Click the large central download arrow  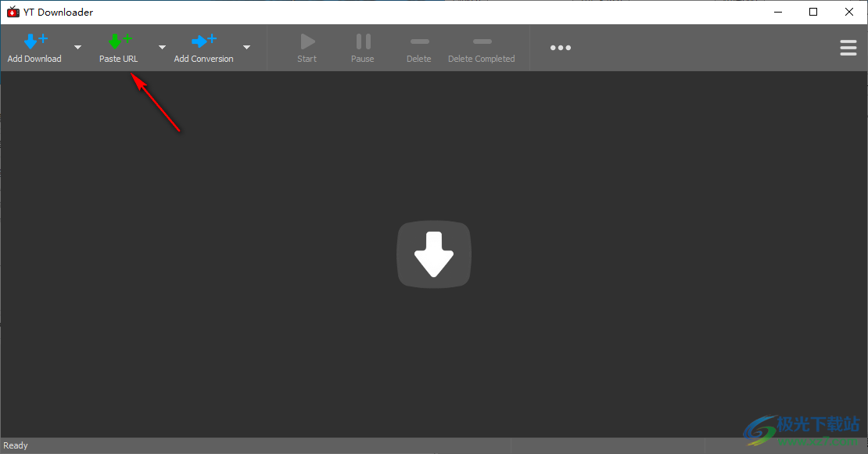tap(434, 254)
